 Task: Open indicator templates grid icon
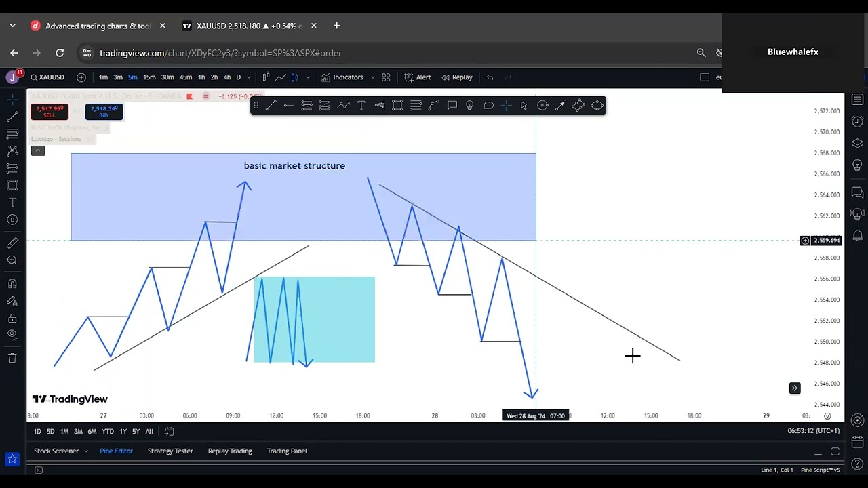[x=386, y=77]
